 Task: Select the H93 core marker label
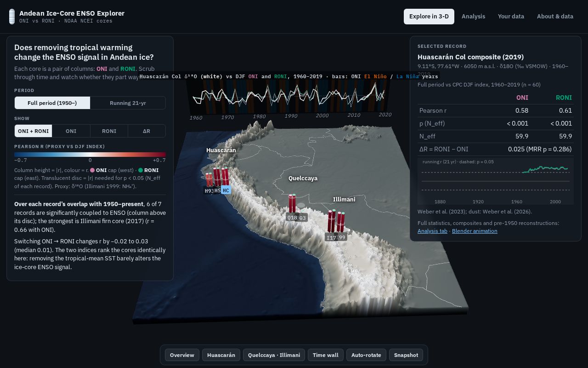(209, 190)
